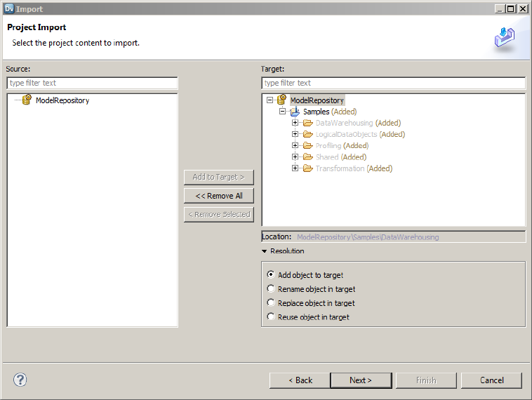Focus the Target filter text field
Viewport: 532px width, 400px height.
[x=394, y=83]
